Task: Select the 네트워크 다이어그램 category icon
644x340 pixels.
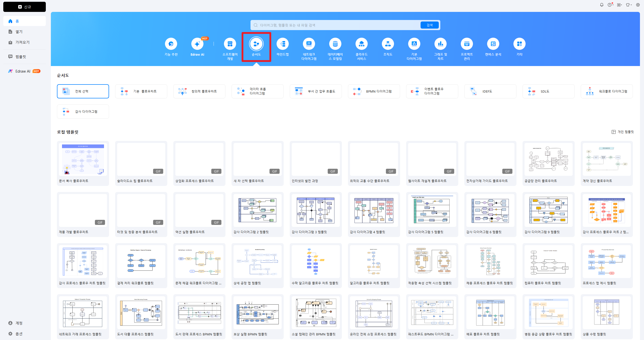Action: point(309,44)
